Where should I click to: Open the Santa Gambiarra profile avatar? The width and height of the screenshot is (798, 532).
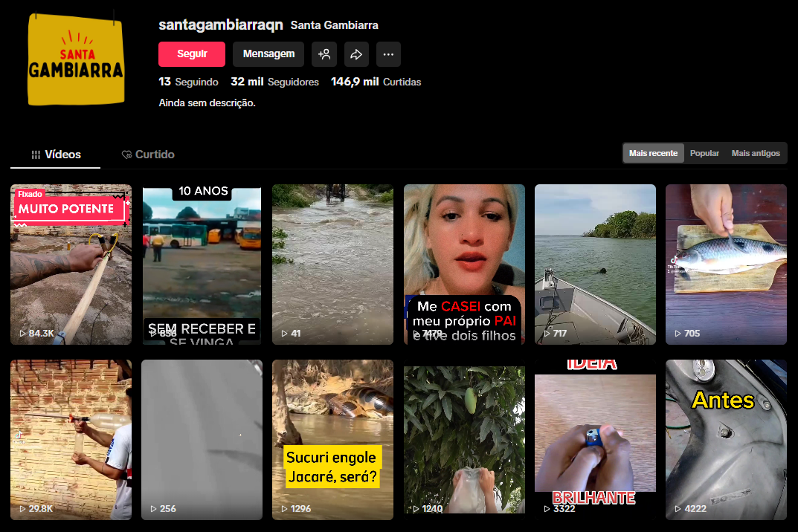click(76, 59)
